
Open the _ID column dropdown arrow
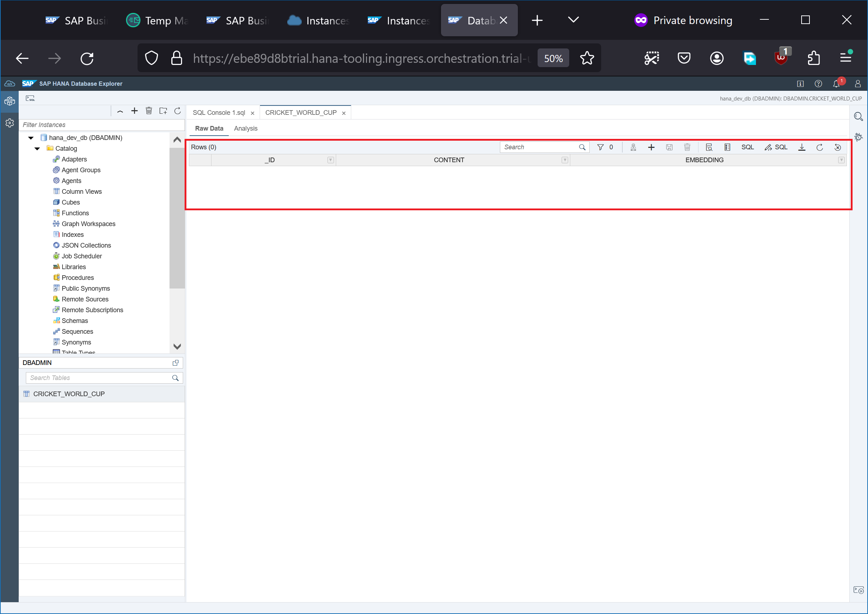(x=330, y=160)
